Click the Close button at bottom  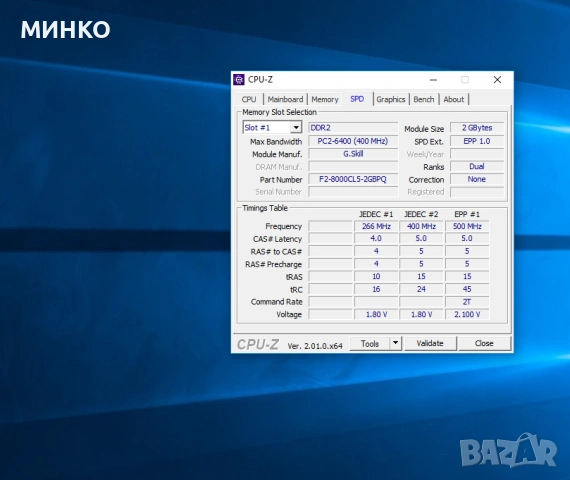(x=484, y=343)
